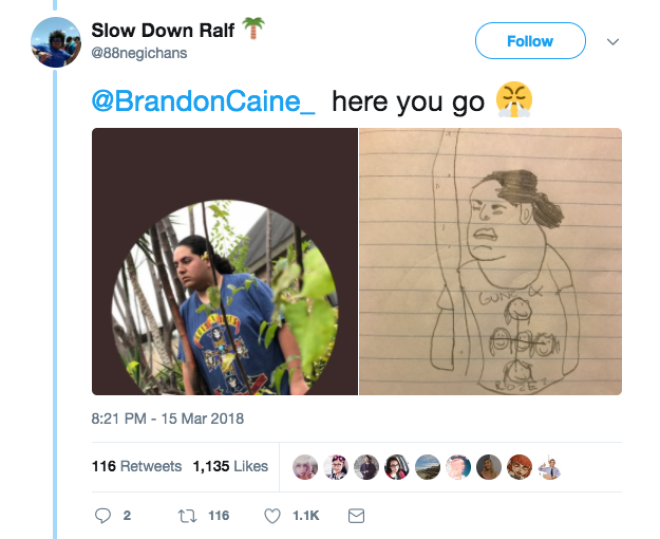This screenshot has height=539, width=660.
Task: Enlarge the pencil sketch drawing image
Action: [490, 261]
